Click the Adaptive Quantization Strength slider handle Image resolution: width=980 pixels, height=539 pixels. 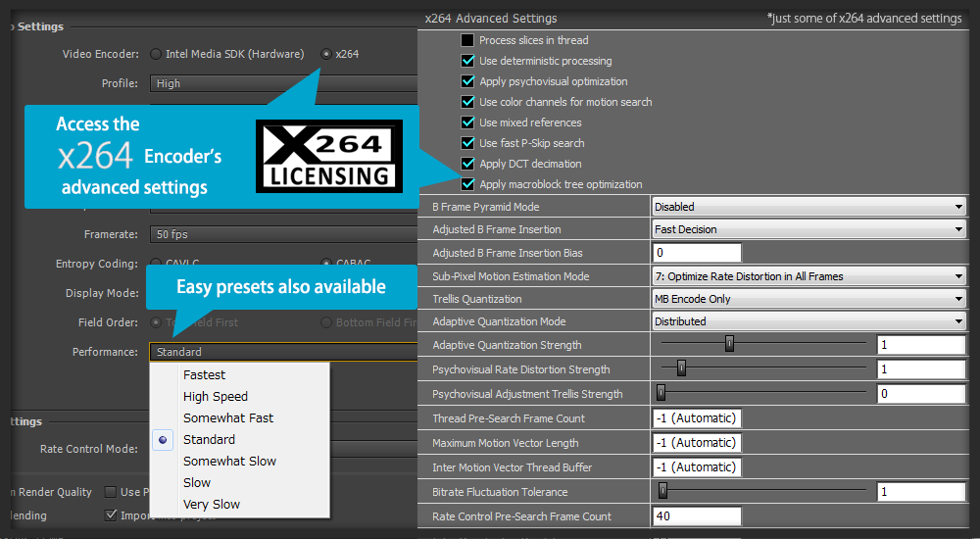(x=729, y=344)
